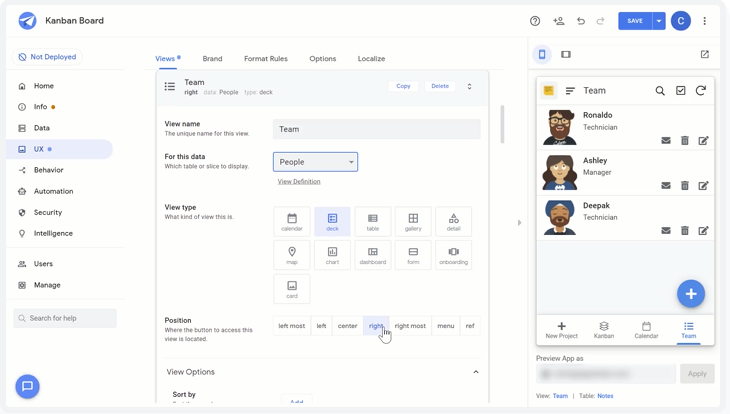Click the search icon in Team preview
The width and height of the screenshot is (730, 414).
click(x=660, y=91)
